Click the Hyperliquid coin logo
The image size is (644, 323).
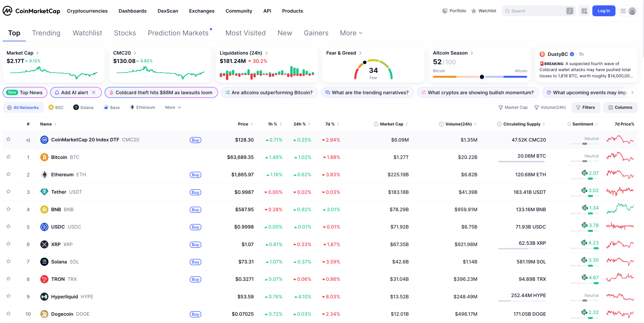coord(44,297)
